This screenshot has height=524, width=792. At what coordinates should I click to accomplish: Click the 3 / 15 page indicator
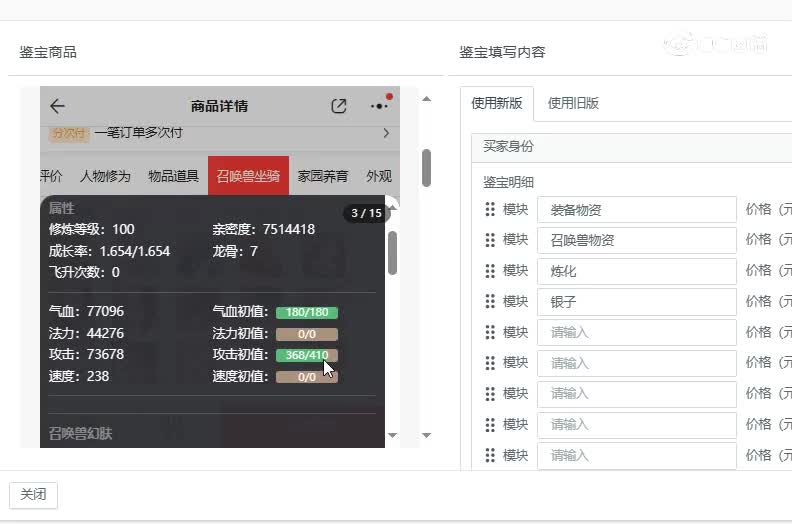[366, 213]
